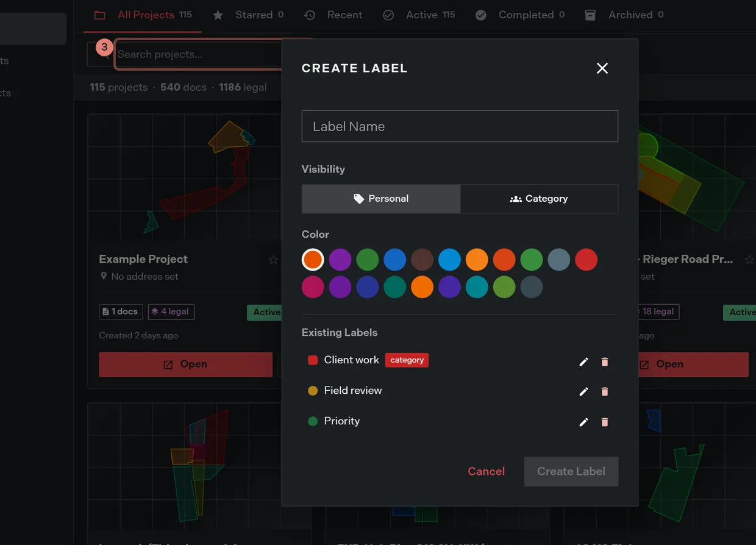
Task: Edit the Field review label
Action: 583,391
